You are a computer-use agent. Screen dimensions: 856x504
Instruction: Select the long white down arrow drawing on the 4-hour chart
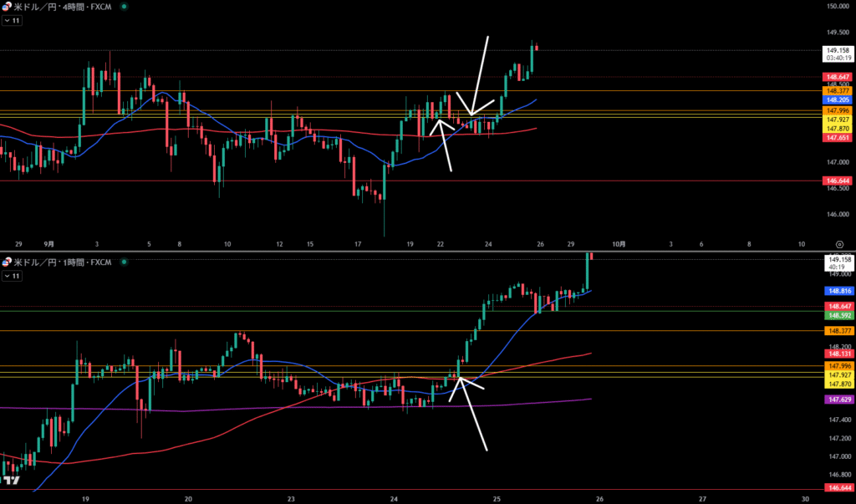480,75
